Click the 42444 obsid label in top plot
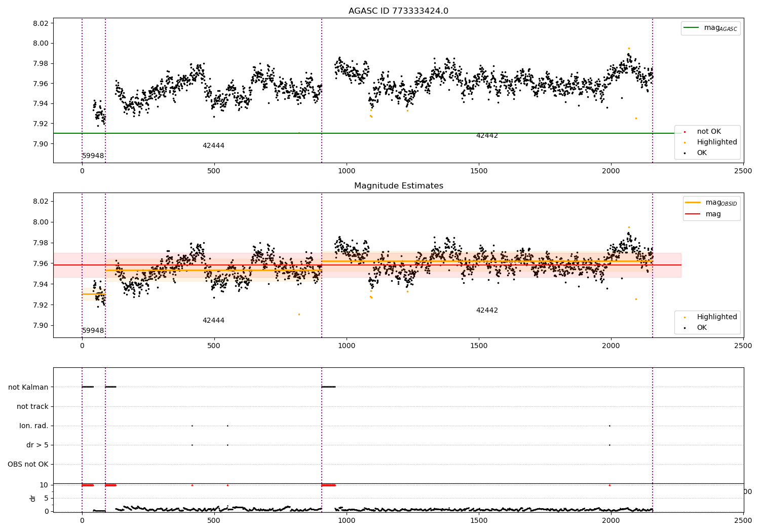This screenshot has height=532, width=760. tap(213, 146)
